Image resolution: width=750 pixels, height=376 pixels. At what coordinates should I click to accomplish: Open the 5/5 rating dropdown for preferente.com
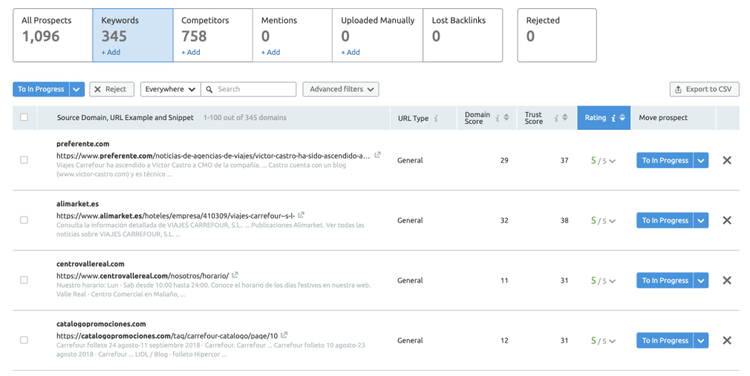click(603, 161)
